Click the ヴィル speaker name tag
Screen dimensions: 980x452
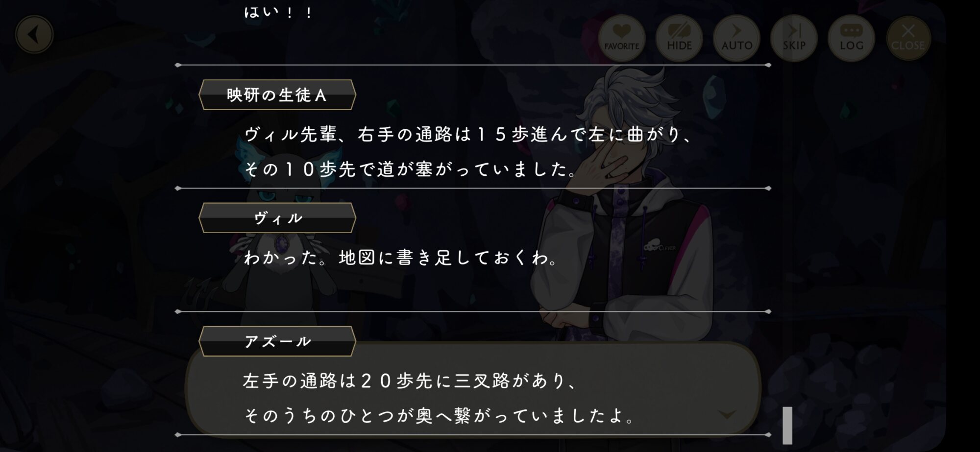(x=277, y=218)
